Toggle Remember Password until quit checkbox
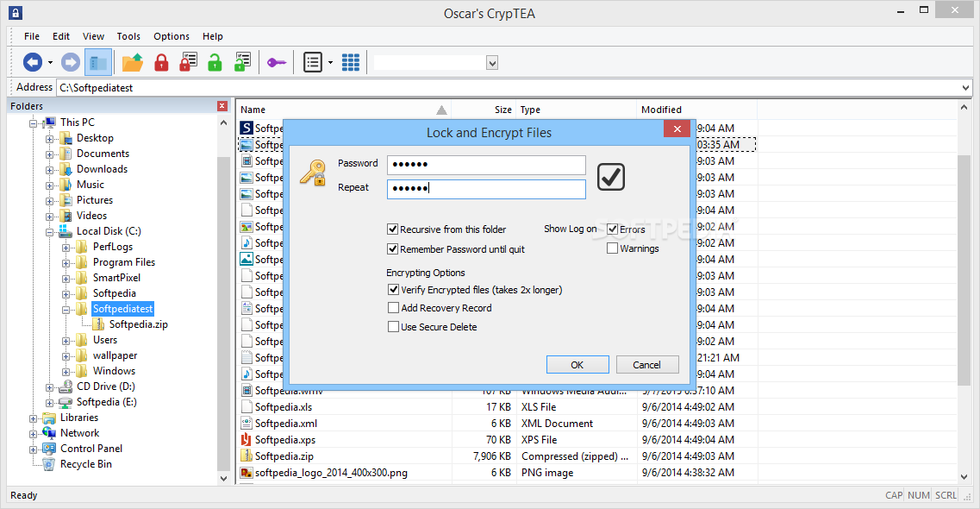980x509 pixels. [x=392, y=248]
